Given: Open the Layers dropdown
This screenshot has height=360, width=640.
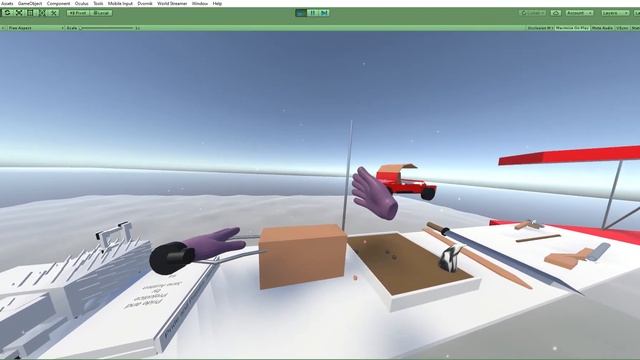Looking at the screenshot, I should pyautogui.click(x=615, y=13).
